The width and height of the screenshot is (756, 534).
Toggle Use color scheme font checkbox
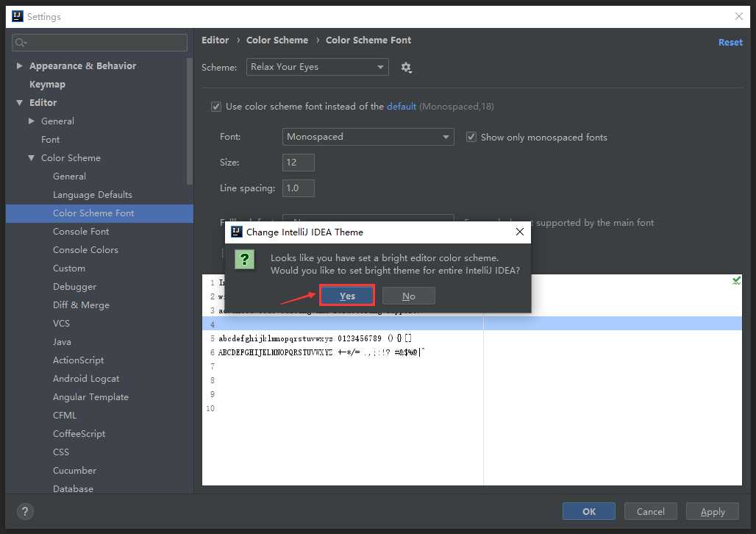click(x=216, y=107)
